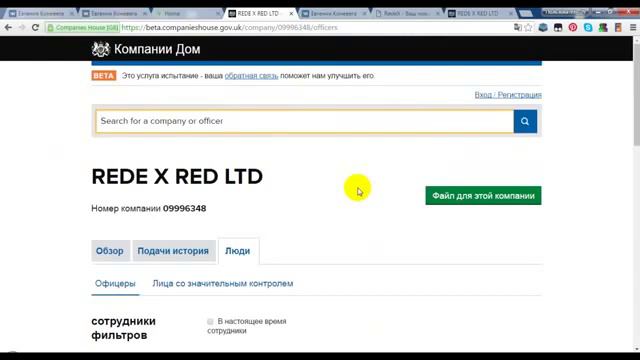Go back using browser back arrow
This screenshot has height=360, width=640.
click(8, 27)
